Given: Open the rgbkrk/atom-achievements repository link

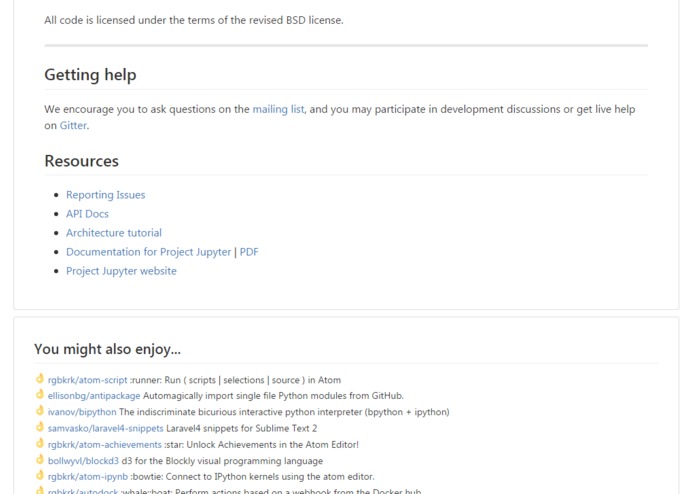Looking at the screenshot, I should click(105, 444).
